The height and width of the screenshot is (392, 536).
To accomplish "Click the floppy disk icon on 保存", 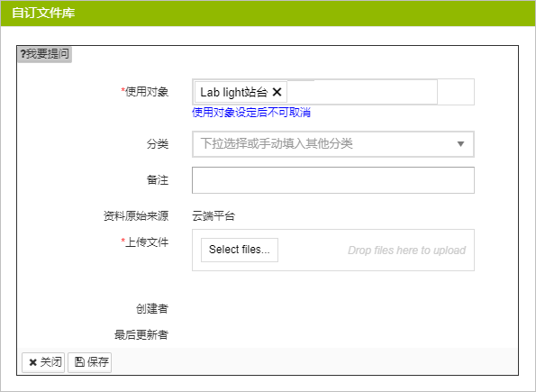I will tap(79, 362).
